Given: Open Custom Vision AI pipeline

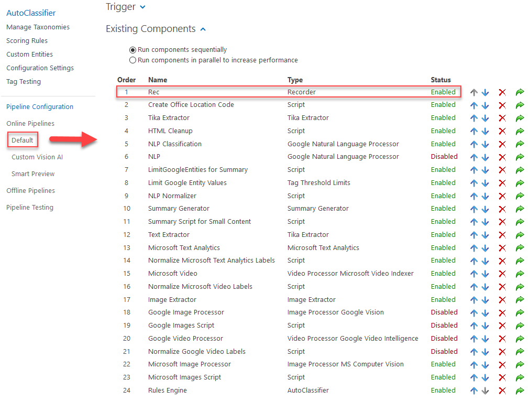Looking at the screenshot, I should coord(37,157).
